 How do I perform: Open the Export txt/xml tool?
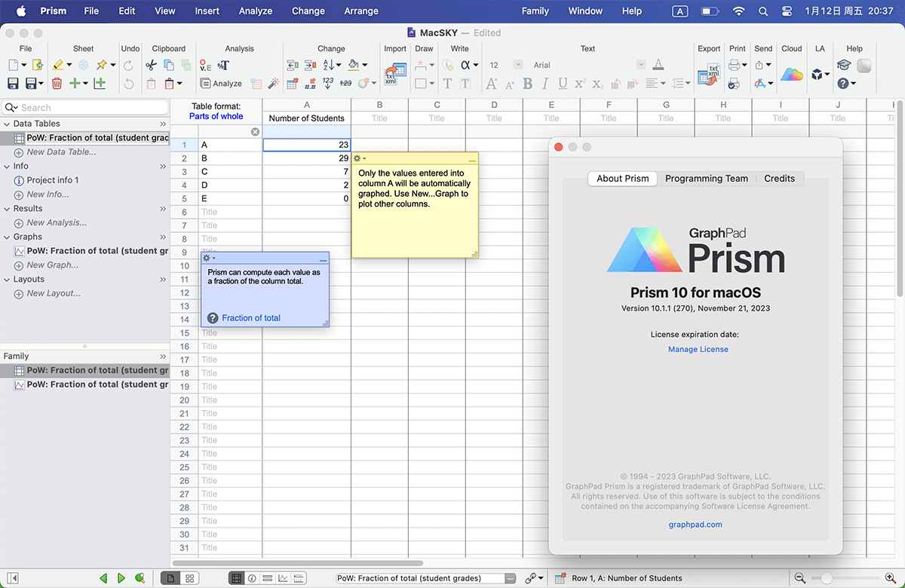(708, 74)
